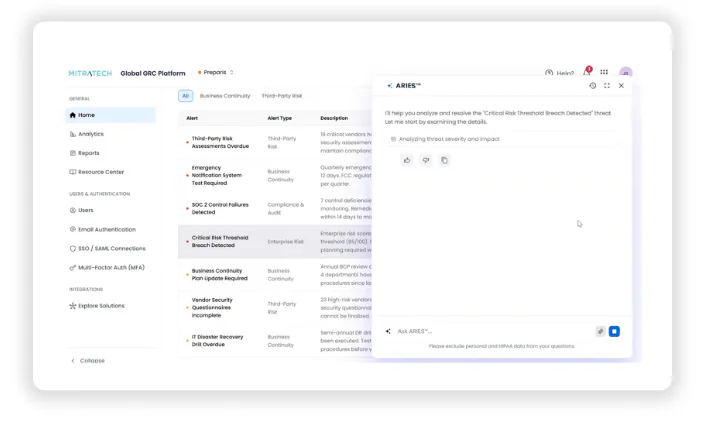The width and height of the screenshot is (705, 426).
Task: Give thumbs up to ARIES response
Action: click(407, 160)
